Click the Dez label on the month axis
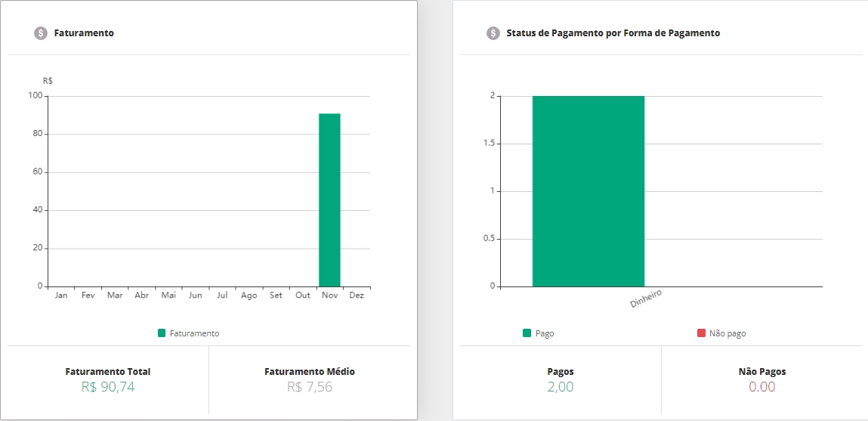 (357, 296)
